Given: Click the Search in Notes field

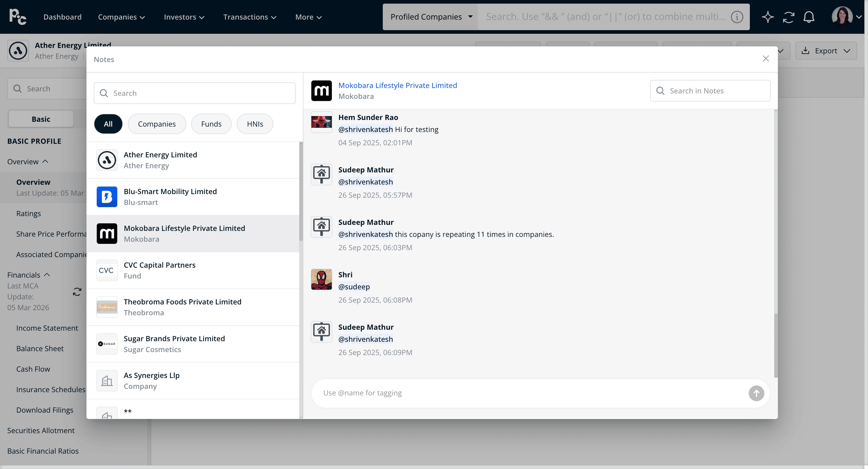Looking at the screenshot, I should pos(710,91).
